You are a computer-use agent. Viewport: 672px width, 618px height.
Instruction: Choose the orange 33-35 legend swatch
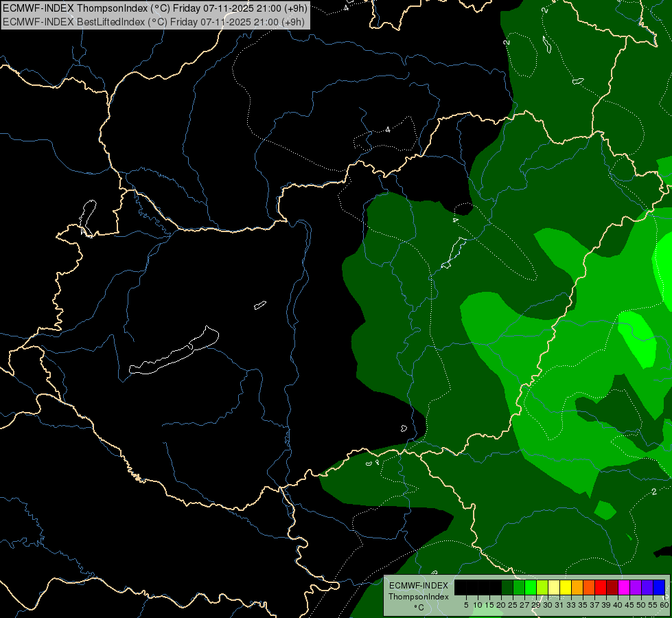point(577,587)
